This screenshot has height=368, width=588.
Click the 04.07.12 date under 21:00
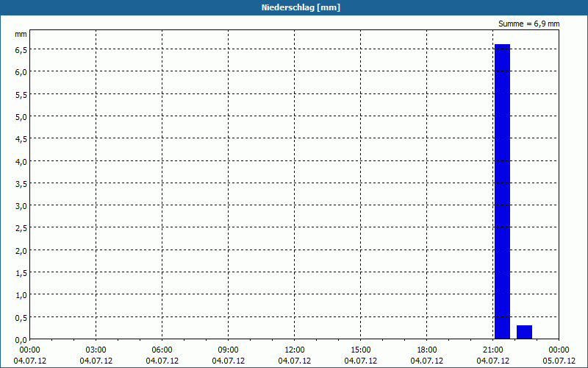pyautogui.click(x=492, y=361)
